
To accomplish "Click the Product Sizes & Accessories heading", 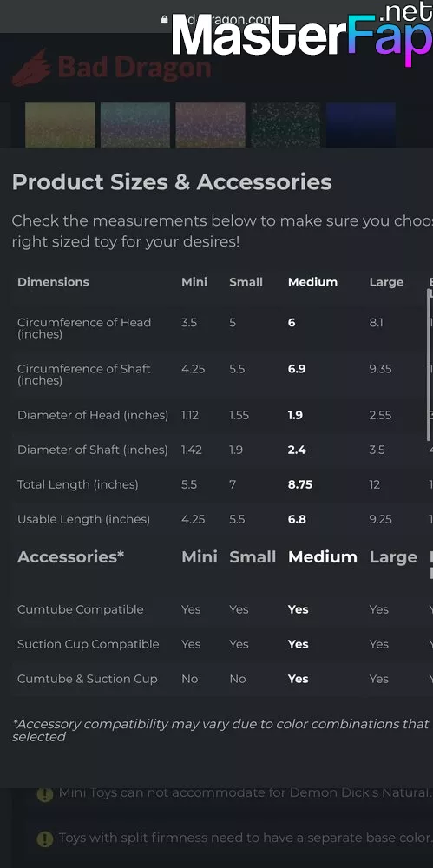I will click(172, 182).
